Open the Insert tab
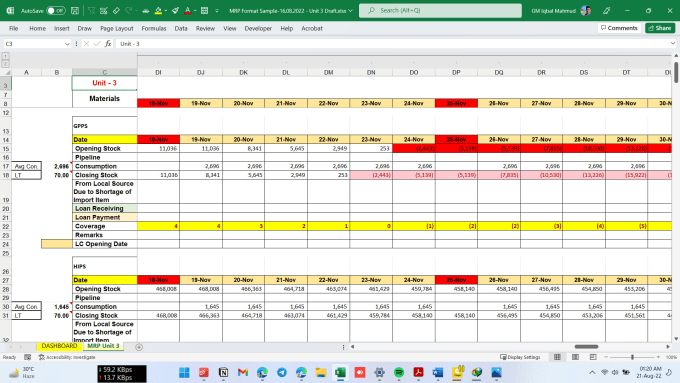This screenshot has width=680, height=383. point(62,28)
